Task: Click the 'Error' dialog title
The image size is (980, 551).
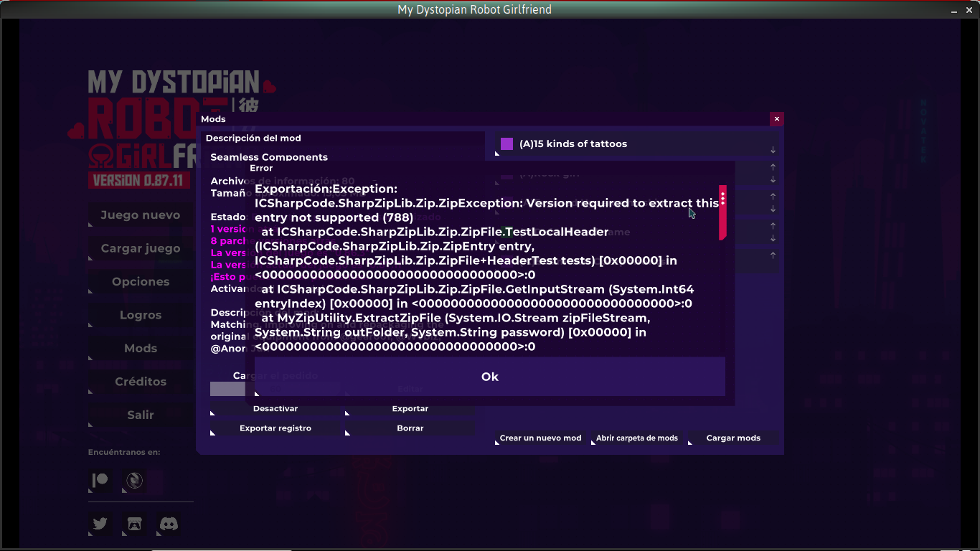Action: 261,168
